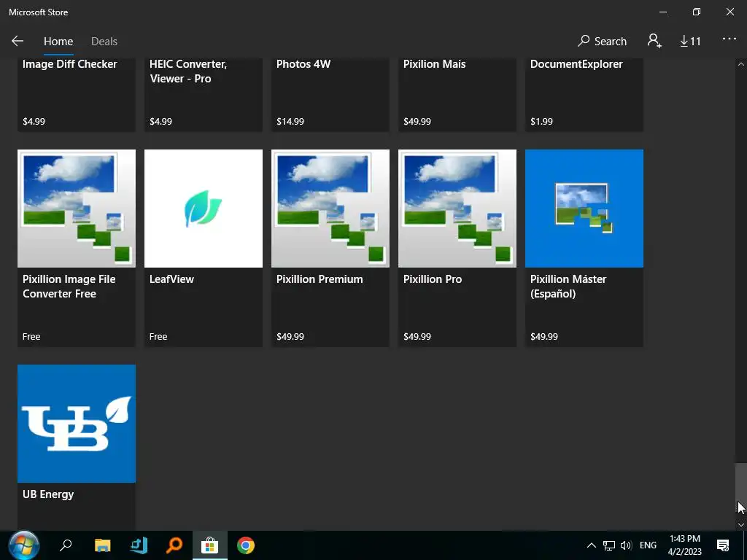
Task: Select the Photos 4W title
Action: coord(303,64)
